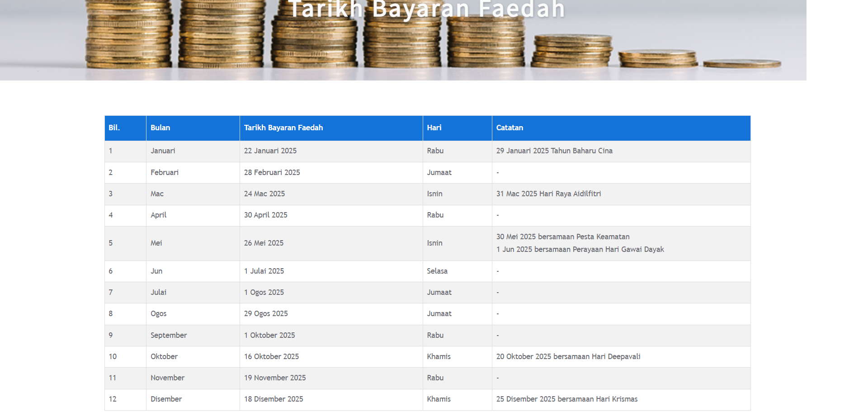The height and width of the screenshot is (412, 868).
Task: Click the Hari Raya Aidilfitri note
Action: [548, 194]
